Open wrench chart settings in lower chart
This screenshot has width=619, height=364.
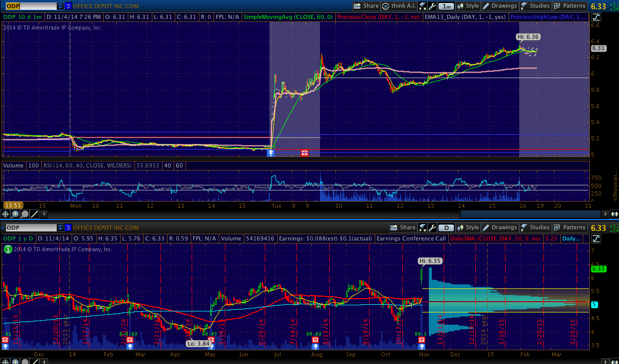pyautogui.click(x=432, y=228)
